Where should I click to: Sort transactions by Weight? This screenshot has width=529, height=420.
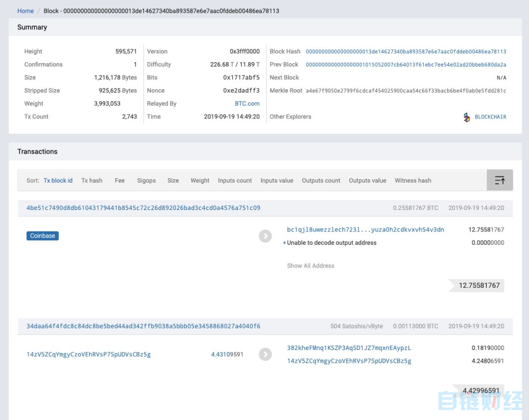[200, 180]
